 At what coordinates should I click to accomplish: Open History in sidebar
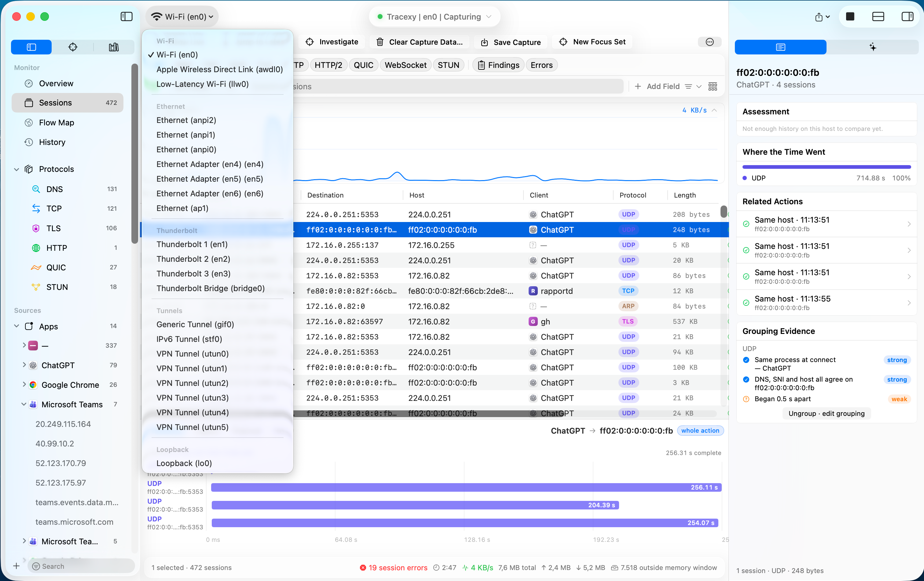[x=67, y=142]
